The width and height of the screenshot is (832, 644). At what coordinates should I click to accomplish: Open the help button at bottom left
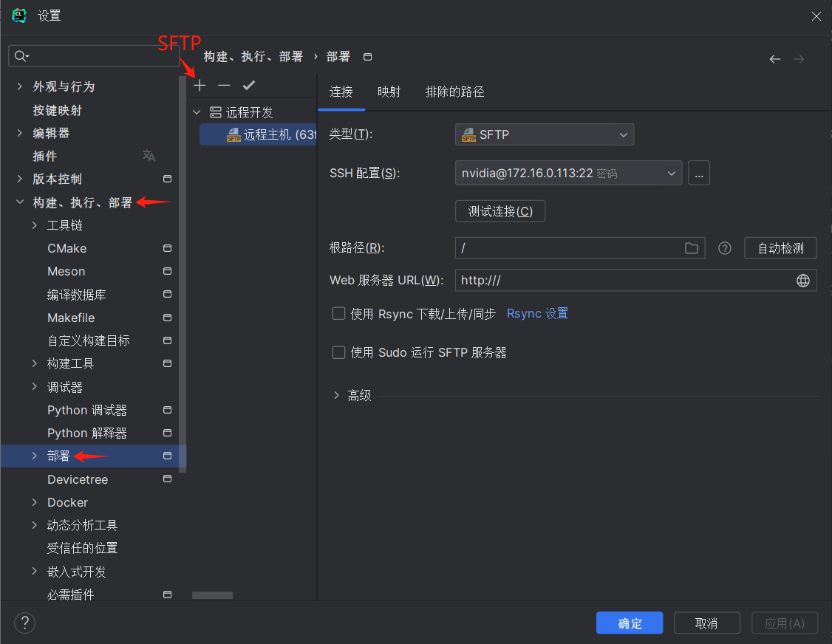(x=24, y=623)
